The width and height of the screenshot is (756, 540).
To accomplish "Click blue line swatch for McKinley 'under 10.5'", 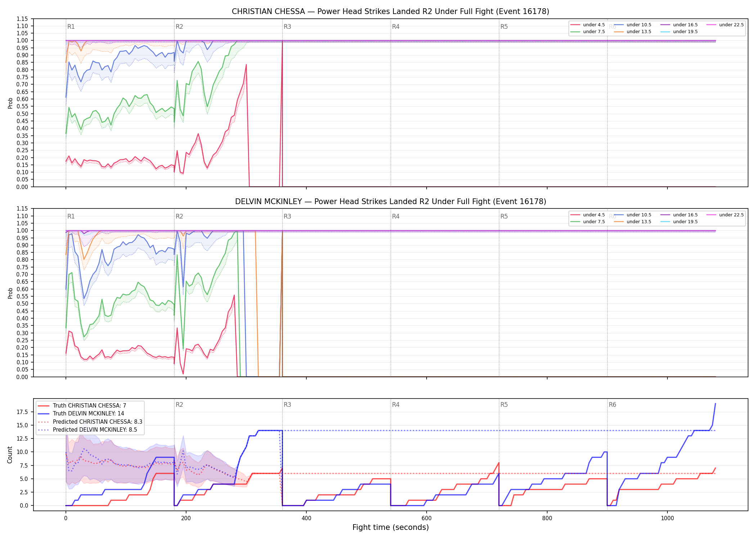I will click(619, 215).
